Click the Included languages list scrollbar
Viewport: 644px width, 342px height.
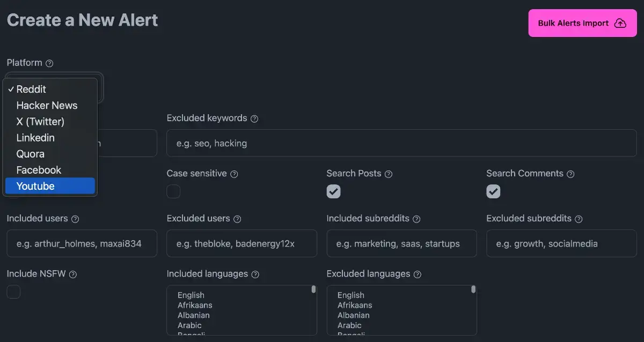point(313,289)
